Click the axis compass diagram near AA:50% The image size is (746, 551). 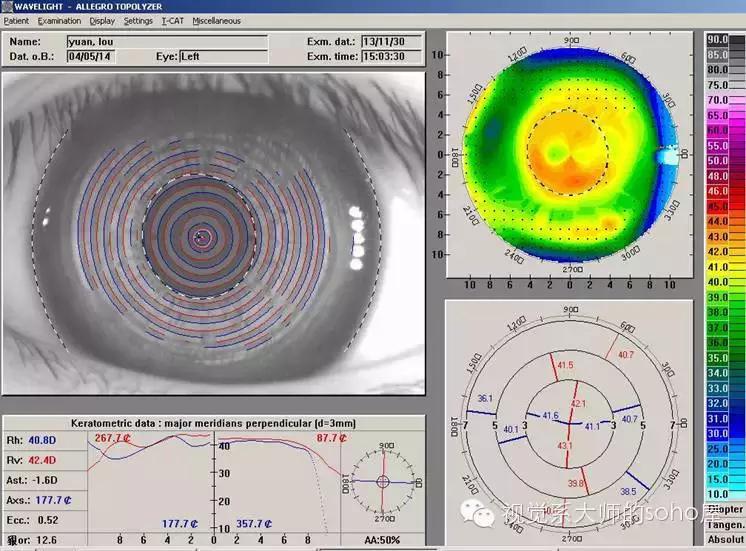(383, 482)
